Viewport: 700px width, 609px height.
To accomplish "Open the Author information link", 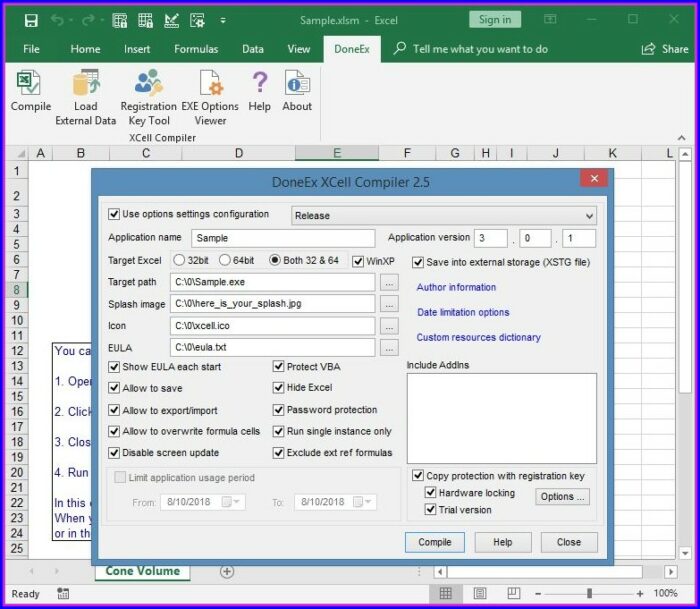I will [456, 287].
